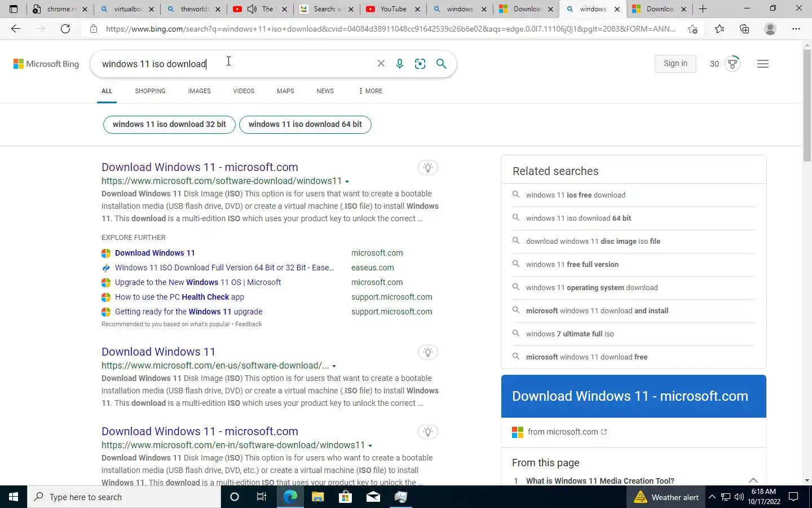
Task: Open a new browser tab
Action: tap(703, 9)
